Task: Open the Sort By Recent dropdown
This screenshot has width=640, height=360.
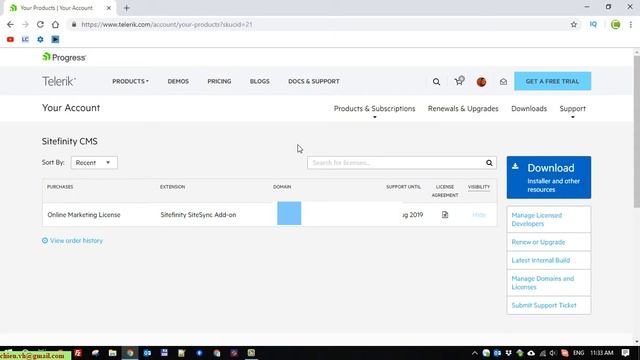Action: [94, 162]
